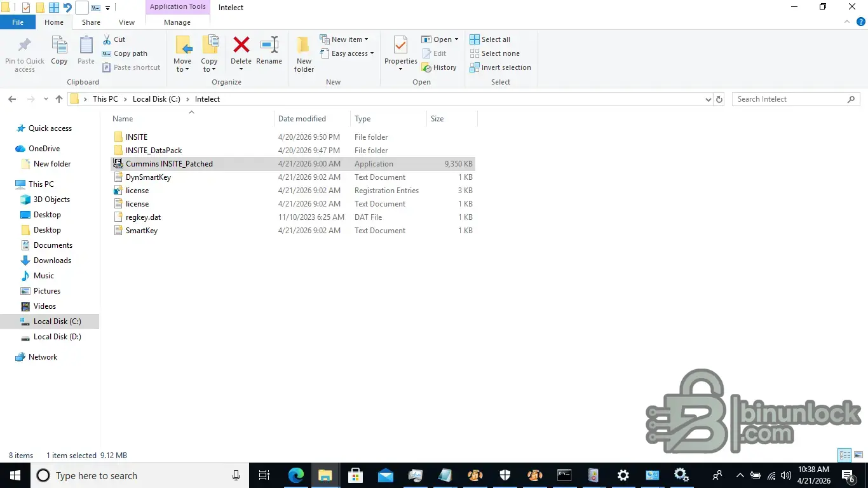Open the File menu tab
This screenshot has height=488, width=868.
tap(18, 22)
